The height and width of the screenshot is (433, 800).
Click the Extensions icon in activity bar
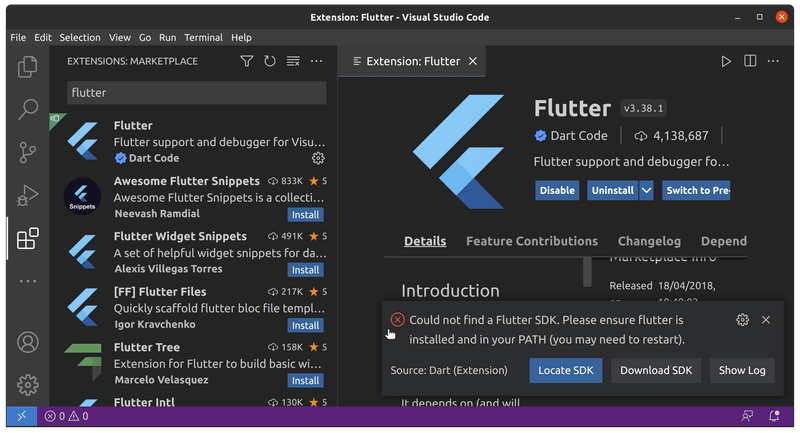point(28,238)
